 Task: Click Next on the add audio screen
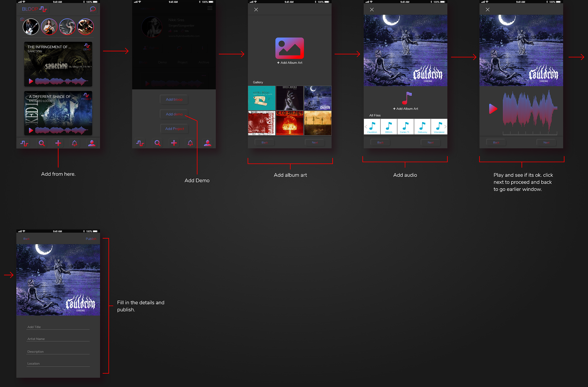(x=431, y=143)
